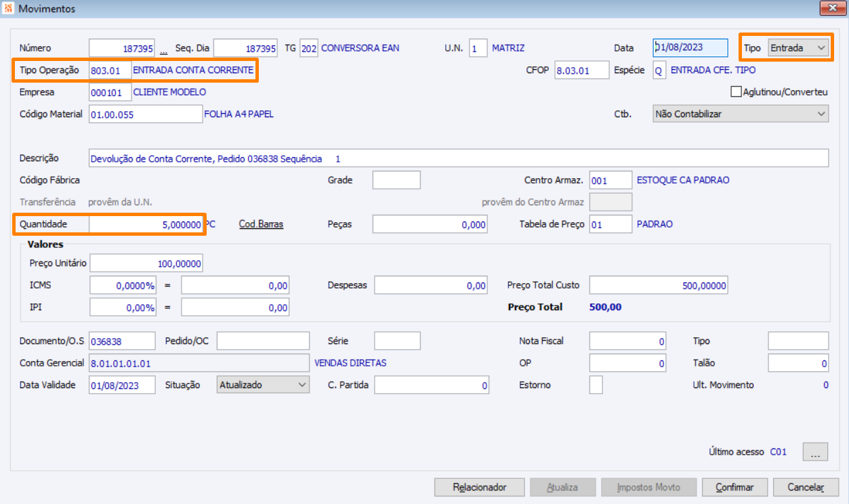
Task: Focus the Peças field
Action: pos(430,224)
